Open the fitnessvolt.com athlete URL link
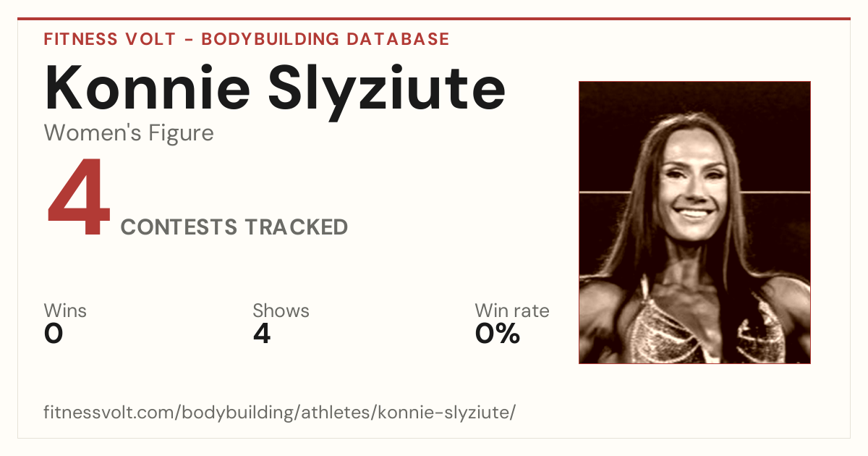The width and height of the screenshot is (868, 456). coord(279,413)
